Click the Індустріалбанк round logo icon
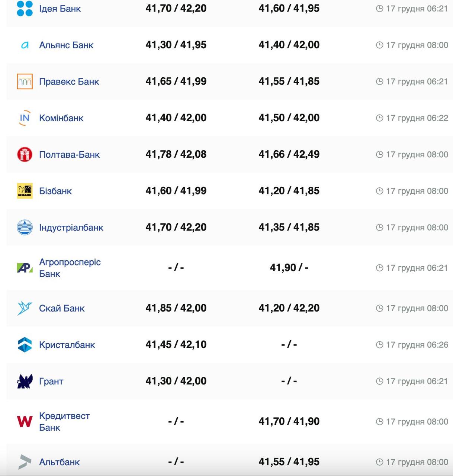Viewport: 453px width, 476px height. click(25, 227)
